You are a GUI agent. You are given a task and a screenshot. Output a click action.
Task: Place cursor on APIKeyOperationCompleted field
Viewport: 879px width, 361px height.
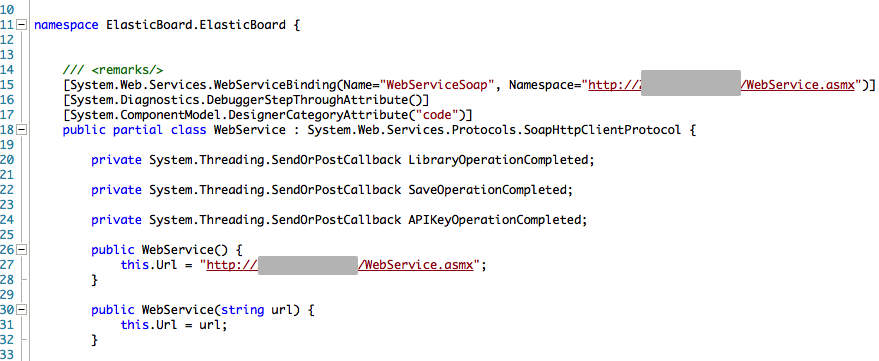(x=494, y=220)
